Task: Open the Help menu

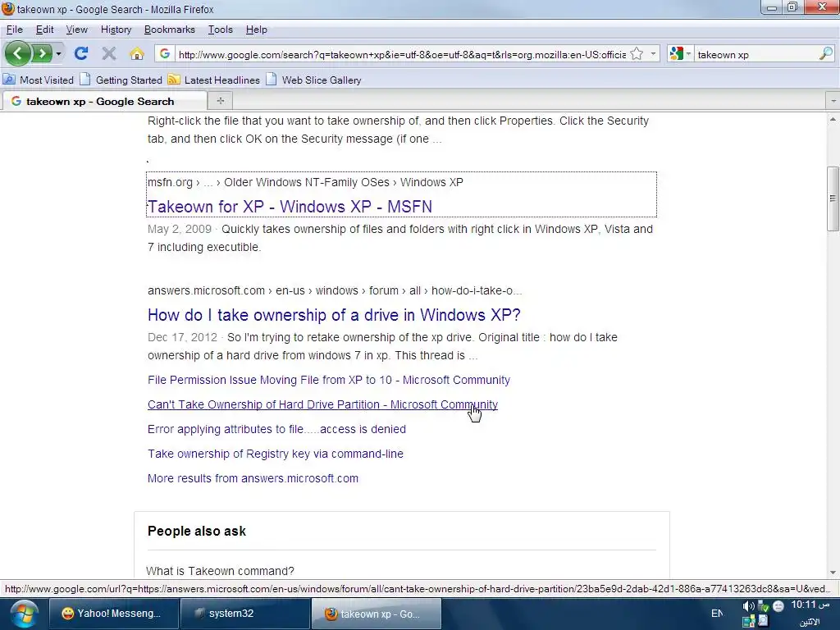Action: click(256, 30)
